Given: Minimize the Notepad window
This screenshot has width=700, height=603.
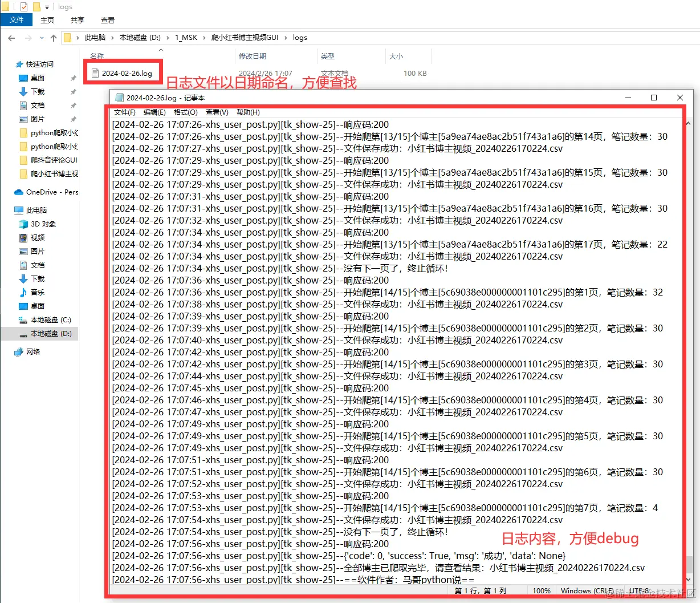Looking at the screenshot, I should pyautogui.click(x=628, y=98).
